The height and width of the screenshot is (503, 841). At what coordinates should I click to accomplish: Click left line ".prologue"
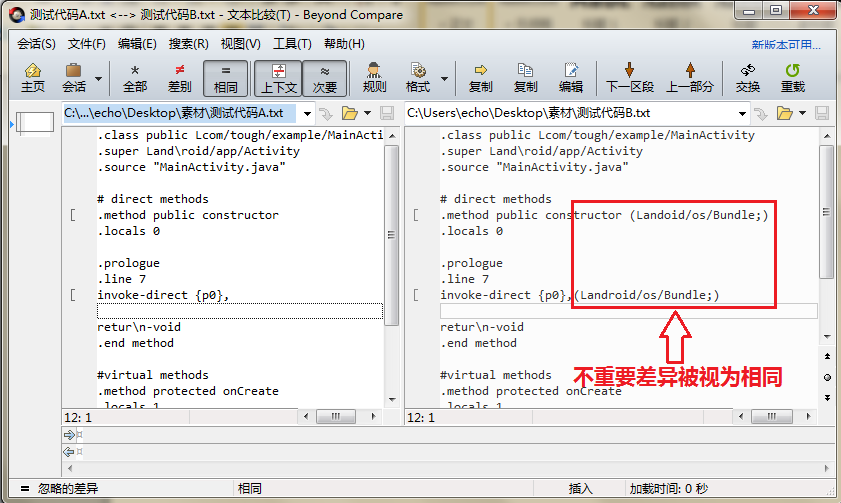pyautogui.click(x=129, y=263)
